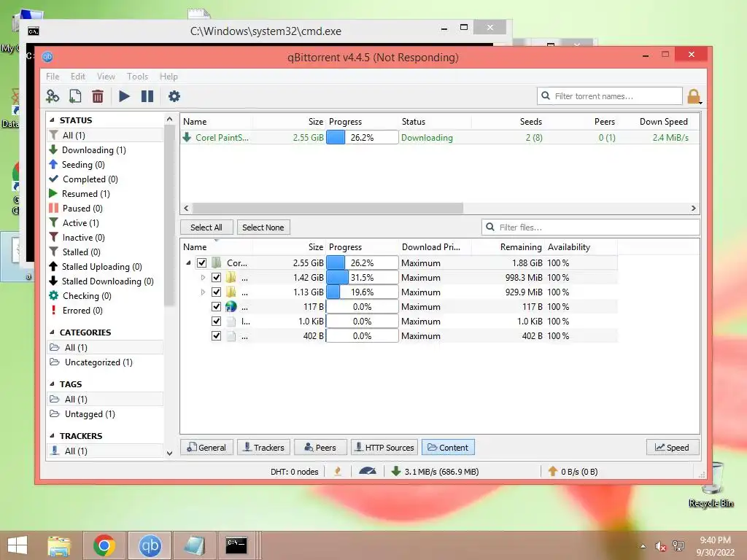Expand the 1.13 GiB subfolder
The width and height of the screenshot is (747, 560).
(203, 292)
